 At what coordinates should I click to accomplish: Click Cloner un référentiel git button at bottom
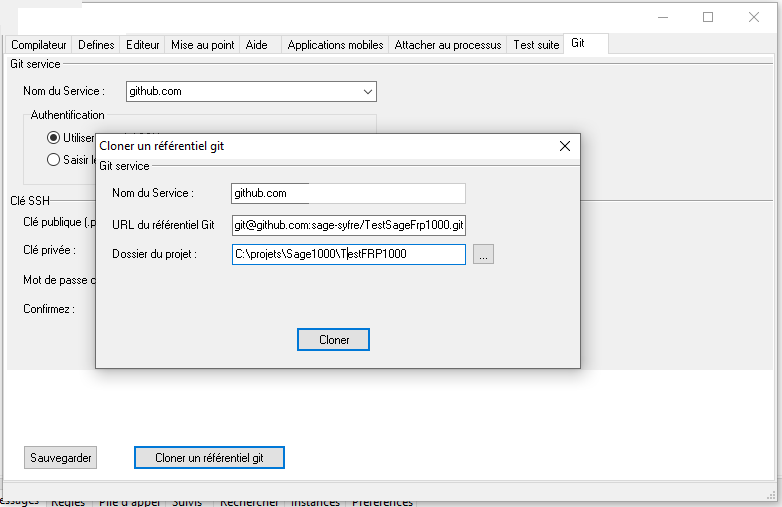coord(209,458)
